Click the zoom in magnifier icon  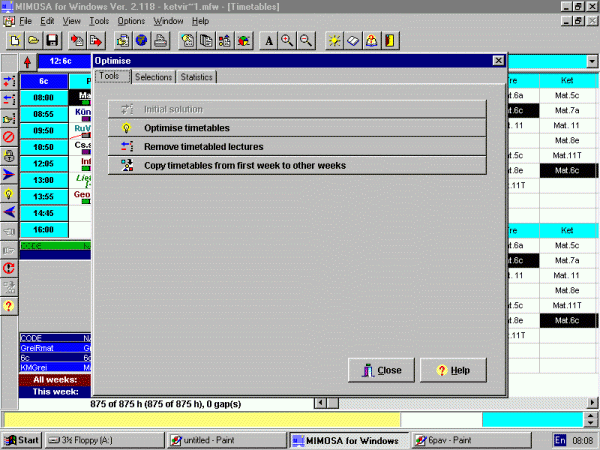tap(287, 41)
